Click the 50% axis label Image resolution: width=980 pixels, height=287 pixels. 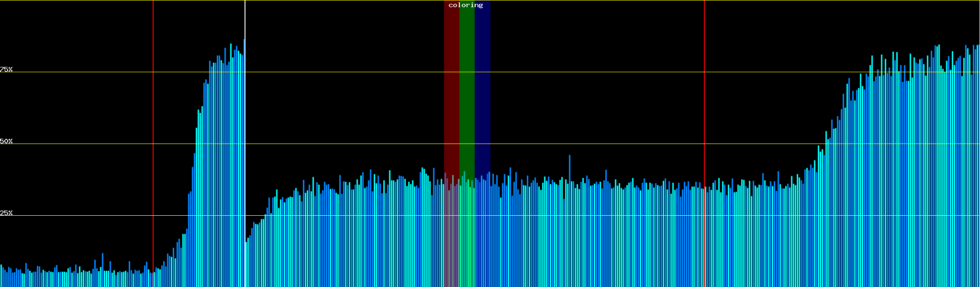[6, 141]
